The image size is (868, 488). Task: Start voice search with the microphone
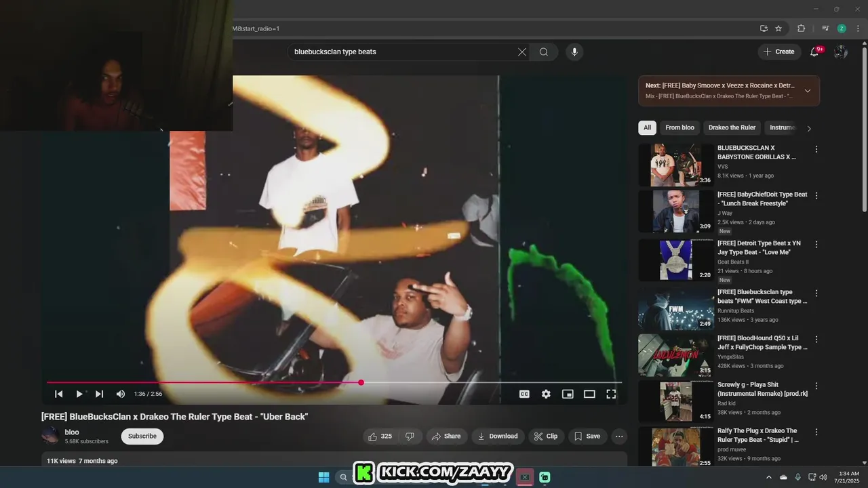[574, 52]
